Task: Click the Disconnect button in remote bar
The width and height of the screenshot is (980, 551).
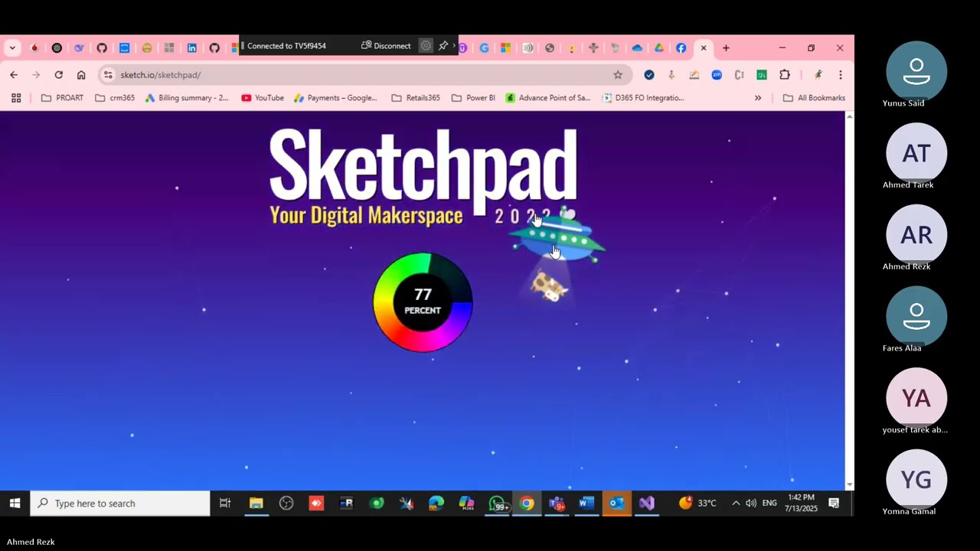Action: coord(387,46)
